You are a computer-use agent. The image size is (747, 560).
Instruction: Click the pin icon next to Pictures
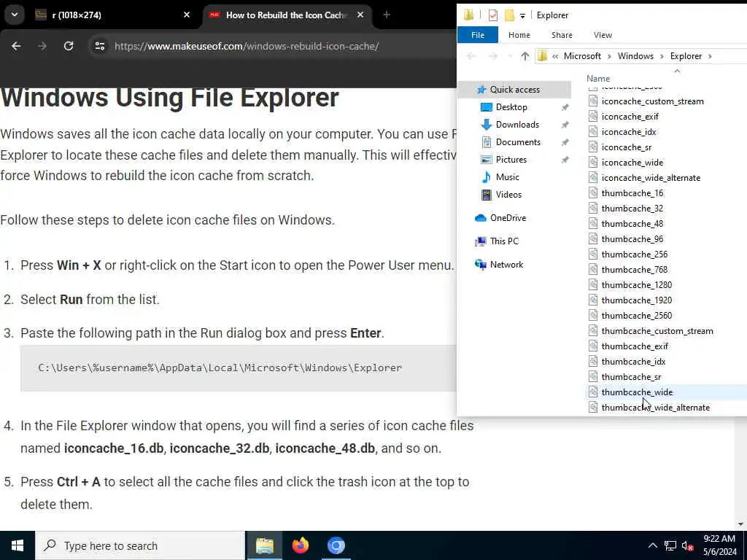(x=565, y=160)
